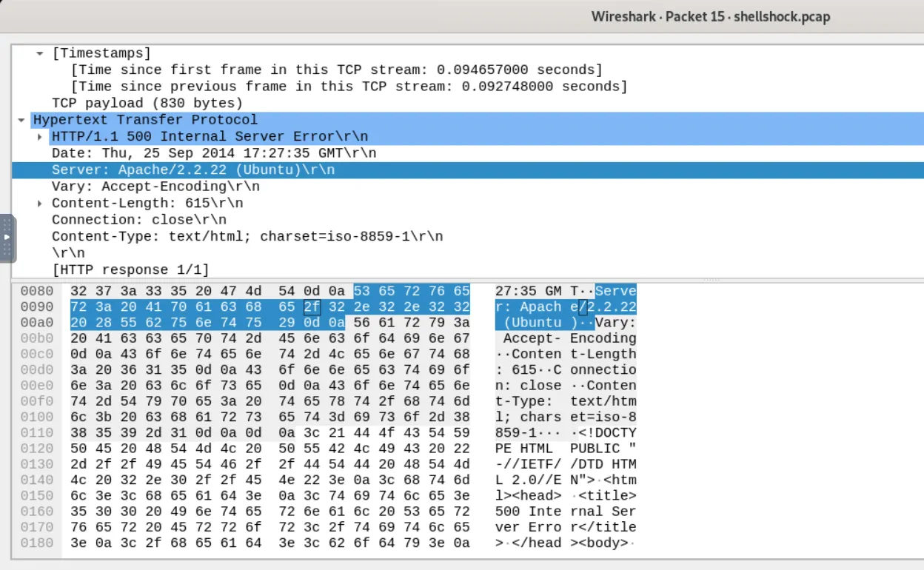This screenshot has height=570, width=924.
Task: Select the Date: Thu, 25 Sep 2014 field
Action: (x=213, y=153)
